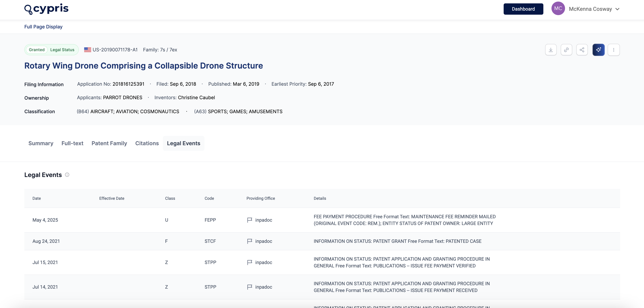Click ISSUE FEE PAYMENT RECEIVED details
Image resolution: width=644 pixels, height=308 pixels.
(401, 287)
